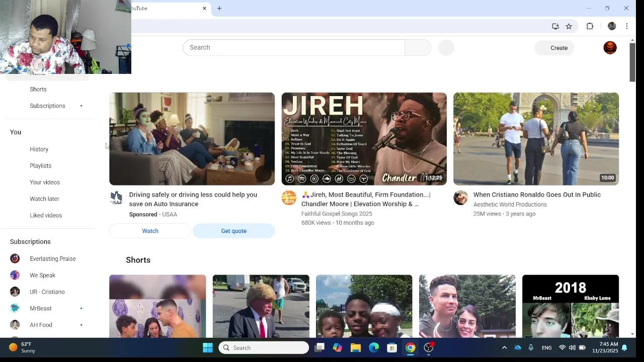The image size is (644, 362).
Task: Open the Windows Start menu
Action: (x=207, y=347)
